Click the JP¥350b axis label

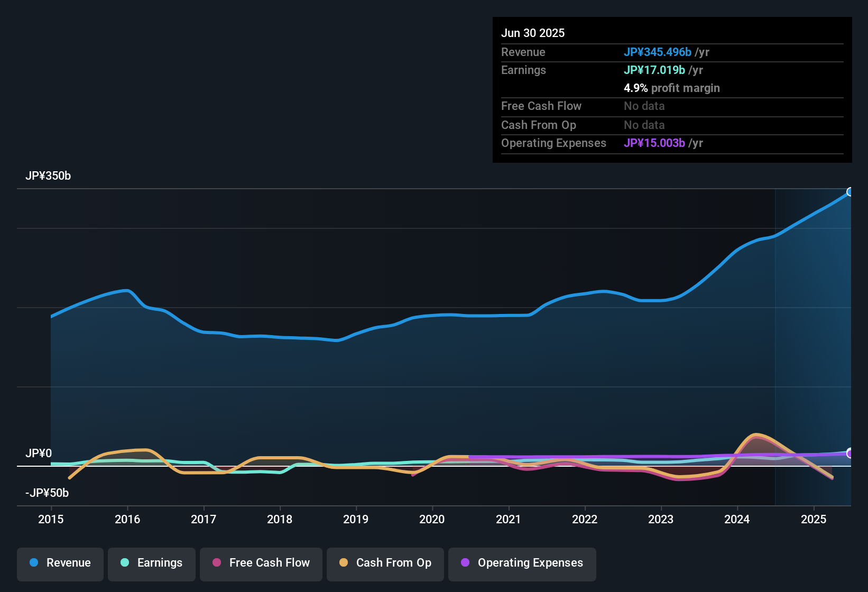point(49,176)
